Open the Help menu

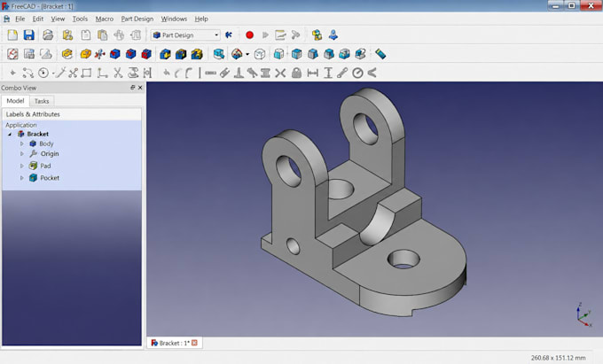pyautogui.click(x=201, y=19)
